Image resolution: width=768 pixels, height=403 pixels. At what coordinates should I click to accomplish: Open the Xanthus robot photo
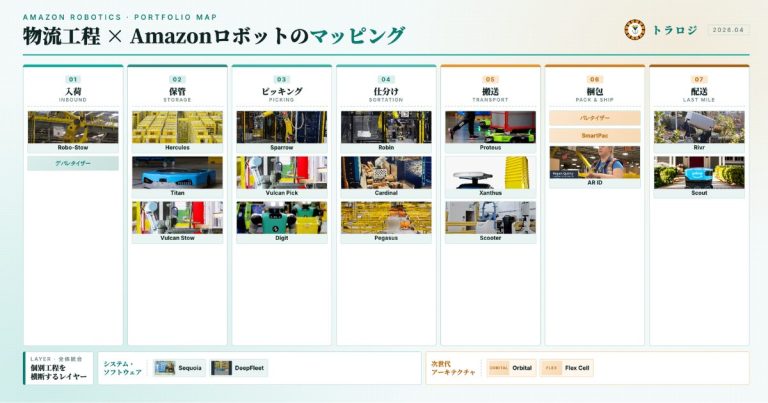point(490,172)
